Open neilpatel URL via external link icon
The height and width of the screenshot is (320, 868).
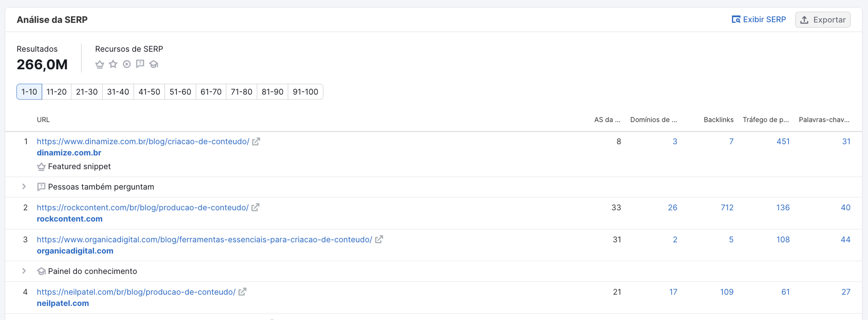click(242, 292)
